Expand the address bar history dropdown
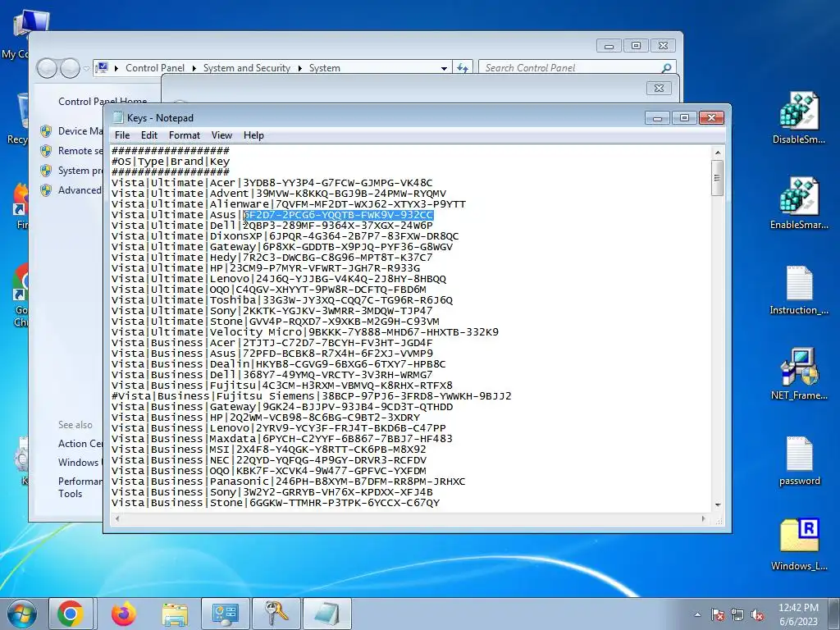 [444, 68]
